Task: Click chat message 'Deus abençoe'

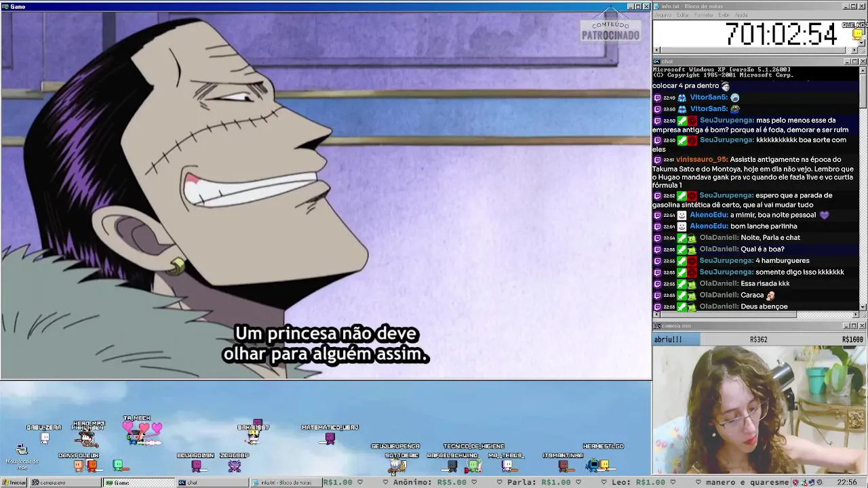Action: (x=764, y=306)
